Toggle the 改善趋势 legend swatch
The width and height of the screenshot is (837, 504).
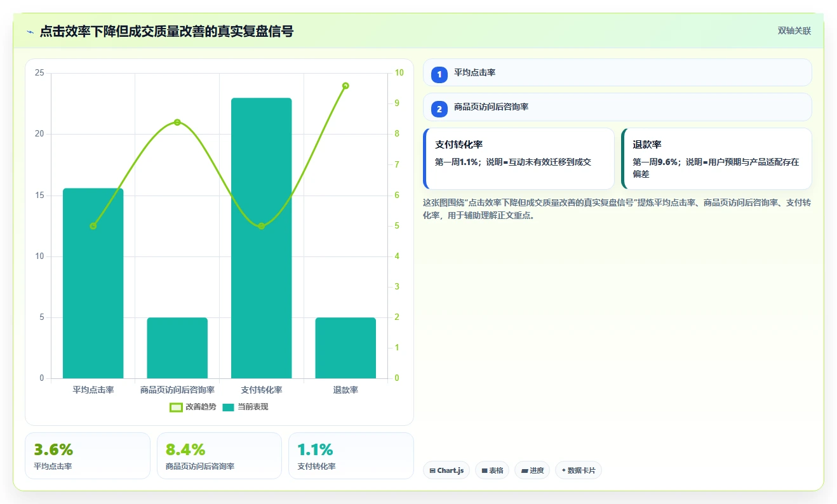coord(176,407)
